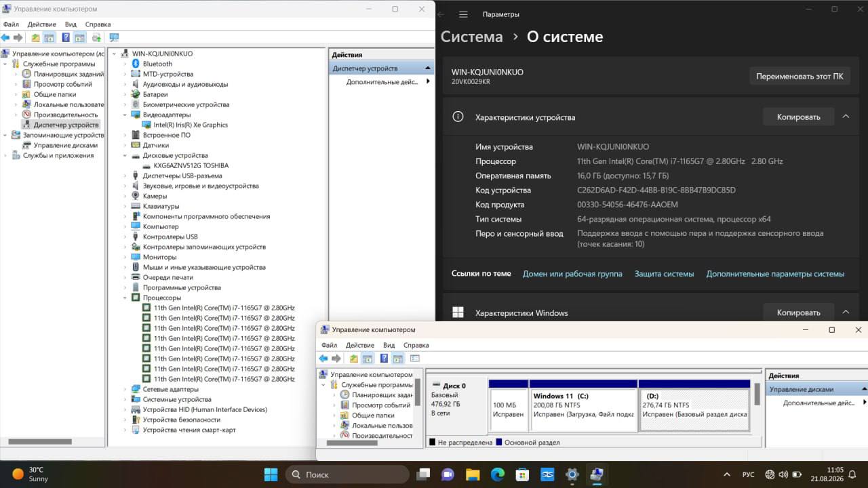
Task: Open Microsoft Edge from the taskbar
Action: [498, 474]
